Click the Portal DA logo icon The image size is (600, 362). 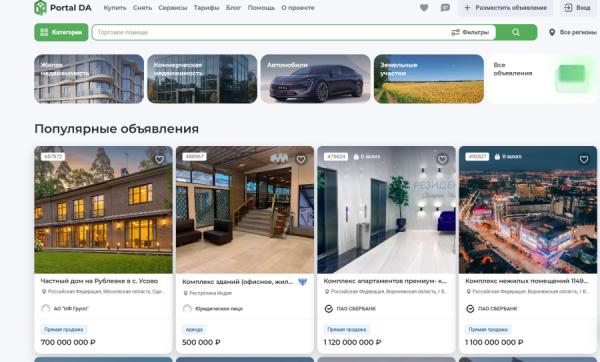pyautogui.click(x=40, y=8)
